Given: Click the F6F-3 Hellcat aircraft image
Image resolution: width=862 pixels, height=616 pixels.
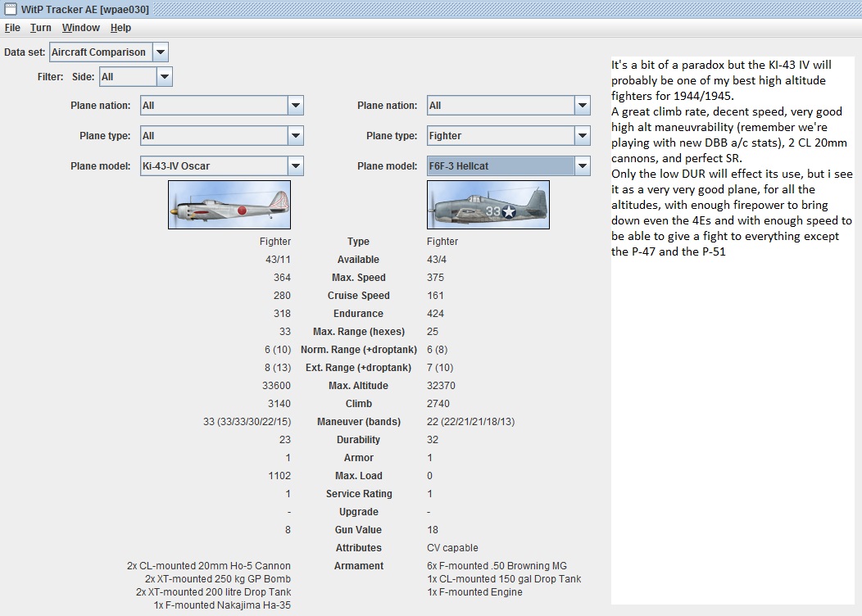Looking at the screenshot, I should 488,205.
